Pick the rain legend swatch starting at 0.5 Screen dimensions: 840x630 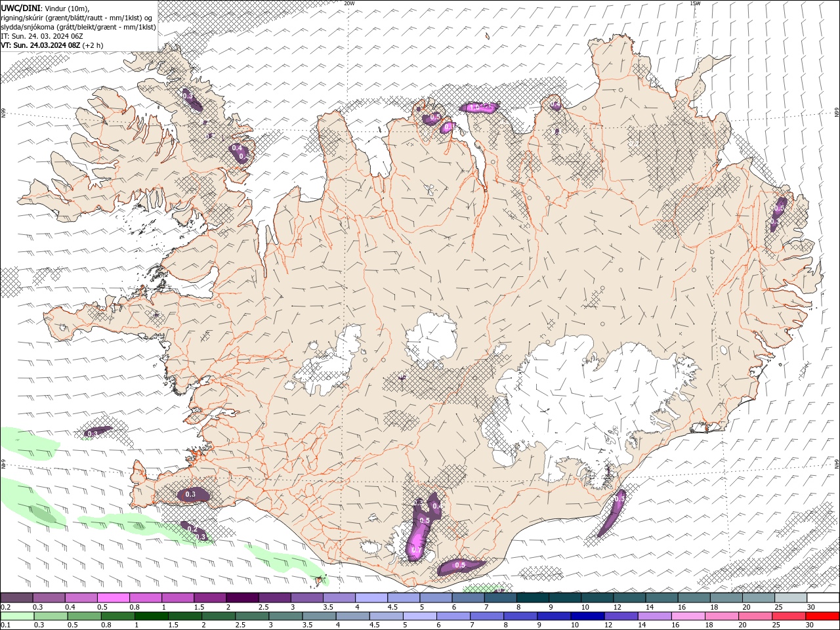point(84,616)
